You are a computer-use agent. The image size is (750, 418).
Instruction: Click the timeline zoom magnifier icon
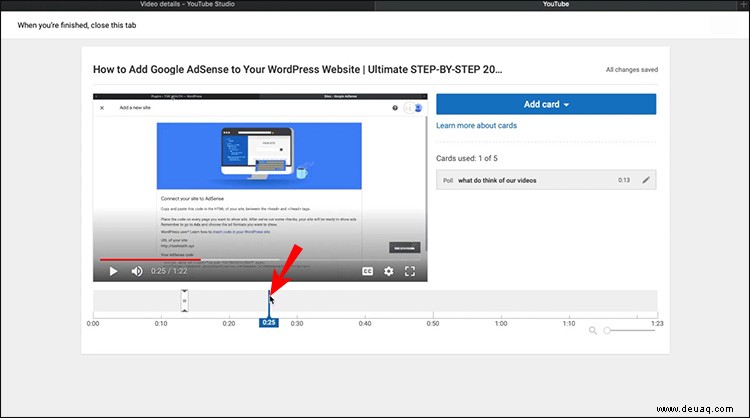coord(593,330)
